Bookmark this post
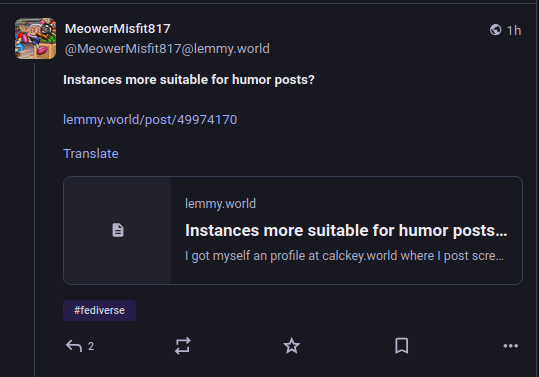 pos(402,346)
